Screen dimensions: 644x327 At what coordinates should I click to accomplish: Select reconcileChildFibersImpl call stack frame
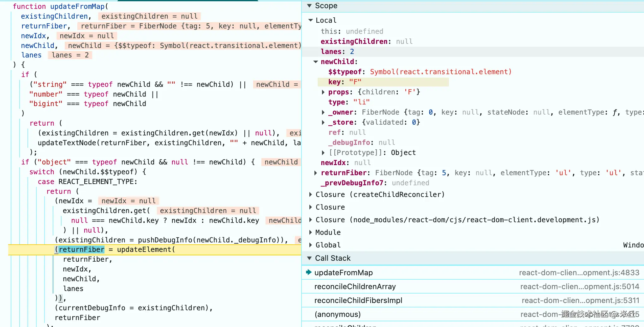473,300
